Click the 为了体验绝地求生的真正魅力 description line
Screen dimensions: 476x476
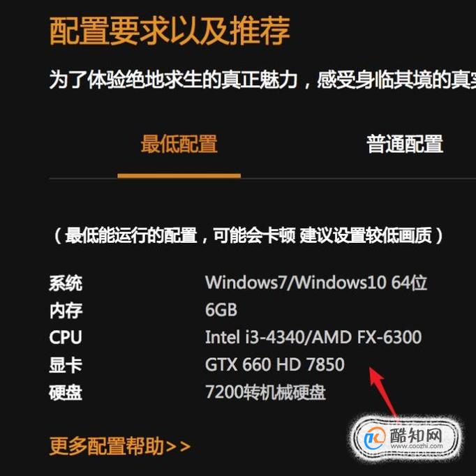click(x=262, y=80)
